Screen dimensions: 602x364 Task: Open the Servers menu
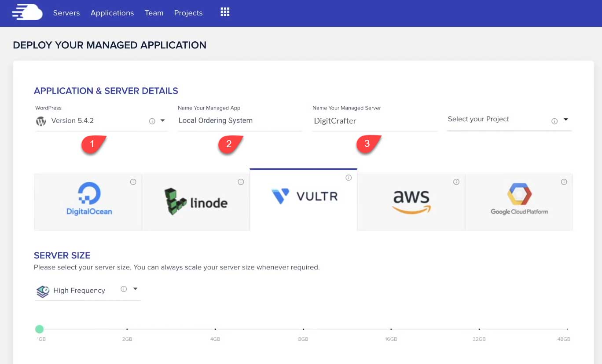[x=66, y=13]
